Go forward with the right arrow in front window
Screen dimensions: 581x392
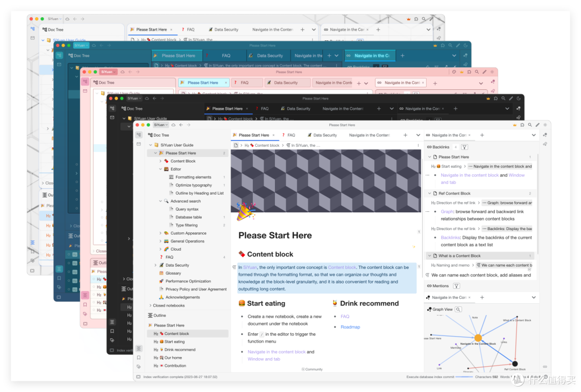click(x=189, y=125)
